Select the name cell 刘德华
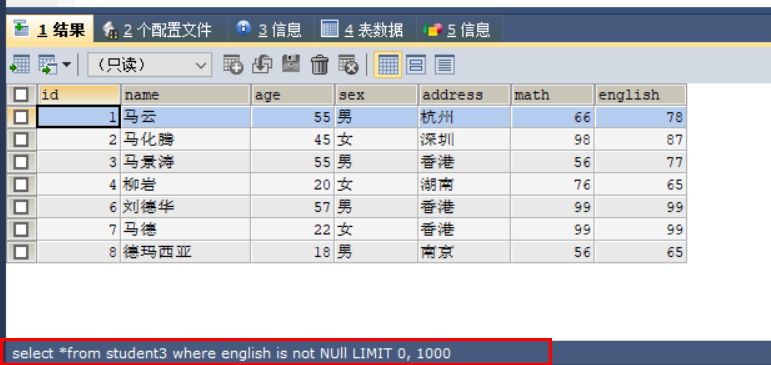 [x=186, y=207]
